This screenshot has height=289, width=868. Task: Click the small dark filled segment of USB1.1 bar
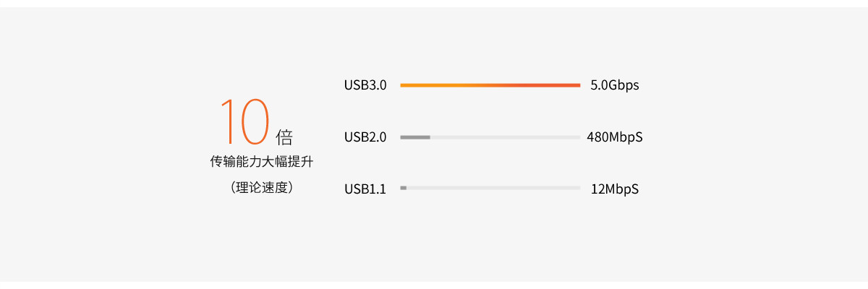(x=404, y=188)
